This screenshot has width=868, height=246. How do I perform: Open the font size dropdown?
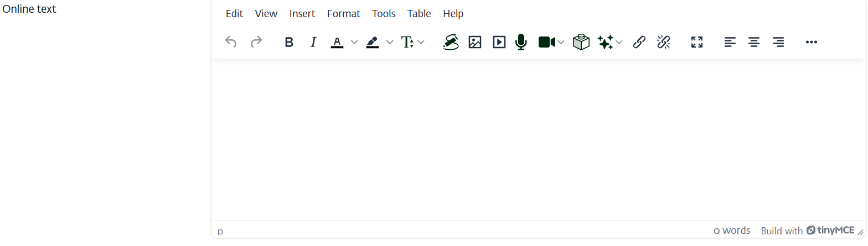pos(412,42)
